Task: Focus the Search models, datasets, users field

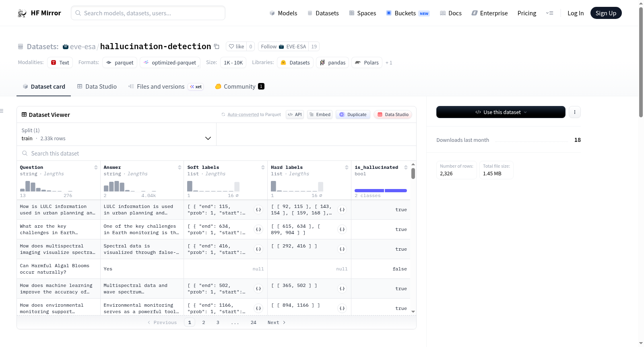Action: (x=148, y=13)
